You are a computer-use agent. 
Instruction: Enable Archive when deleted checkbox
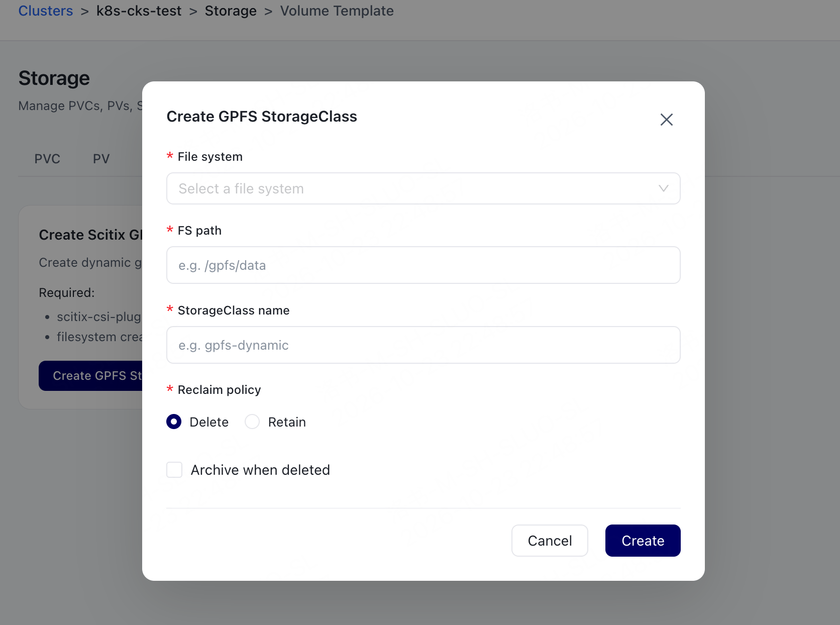click(x=174, y=470)
